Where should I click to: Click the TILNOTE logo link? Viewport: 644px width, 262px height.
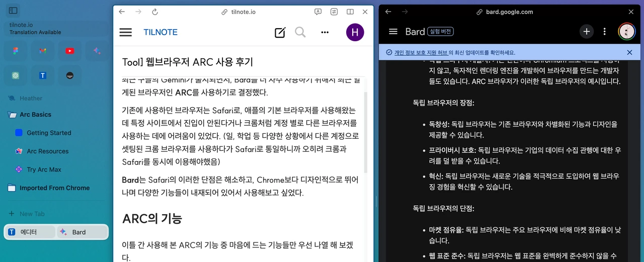tap(160, 32)
